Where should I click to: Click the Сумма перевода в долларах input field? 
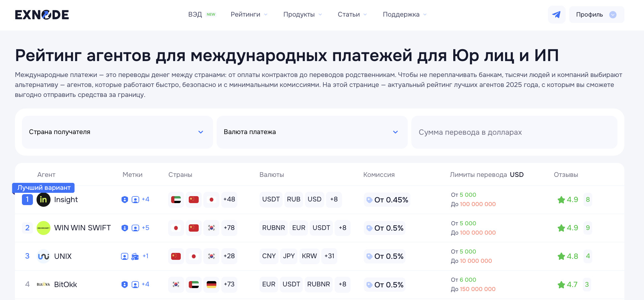coord(514,132)
